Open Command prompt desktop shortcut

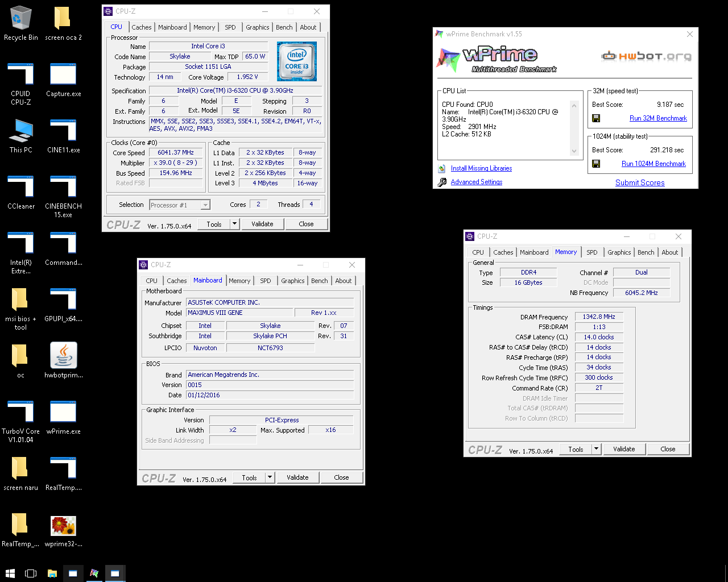click(x=63, y=249)
